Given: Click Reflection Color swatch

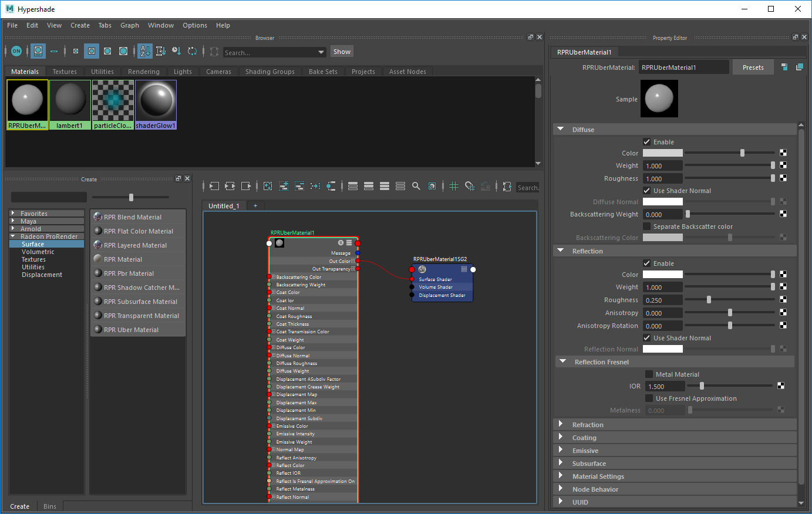Looking at the screenshot, I should 663,275.
